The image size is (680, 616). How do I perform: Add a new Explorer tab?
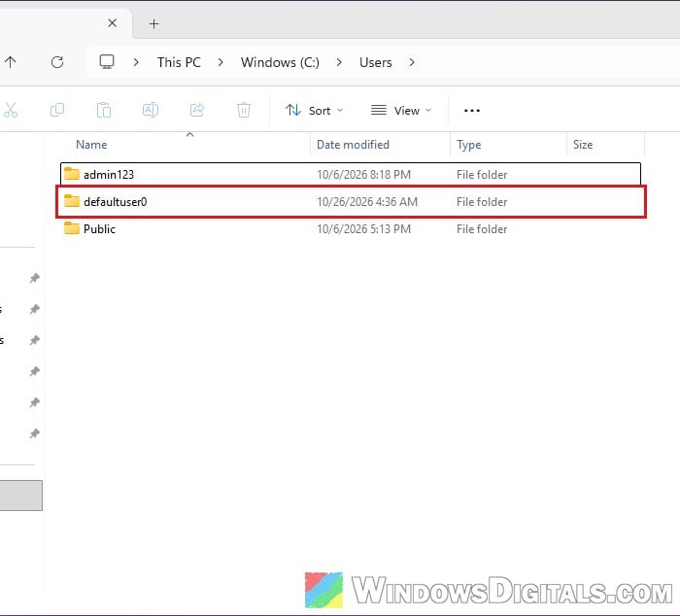tap(153, 24)
